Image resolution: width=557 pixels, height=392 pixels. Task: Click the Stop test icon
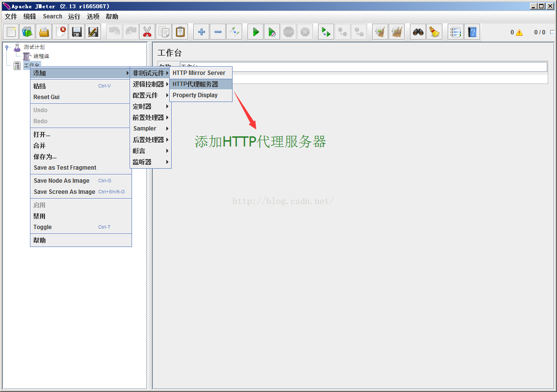(289, 32)
